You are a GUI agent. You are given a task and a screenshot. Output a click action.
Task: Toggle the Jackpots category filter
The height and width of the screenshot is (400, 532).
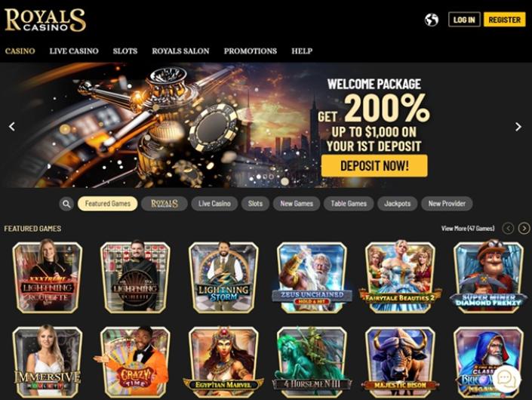pos(398,204)
